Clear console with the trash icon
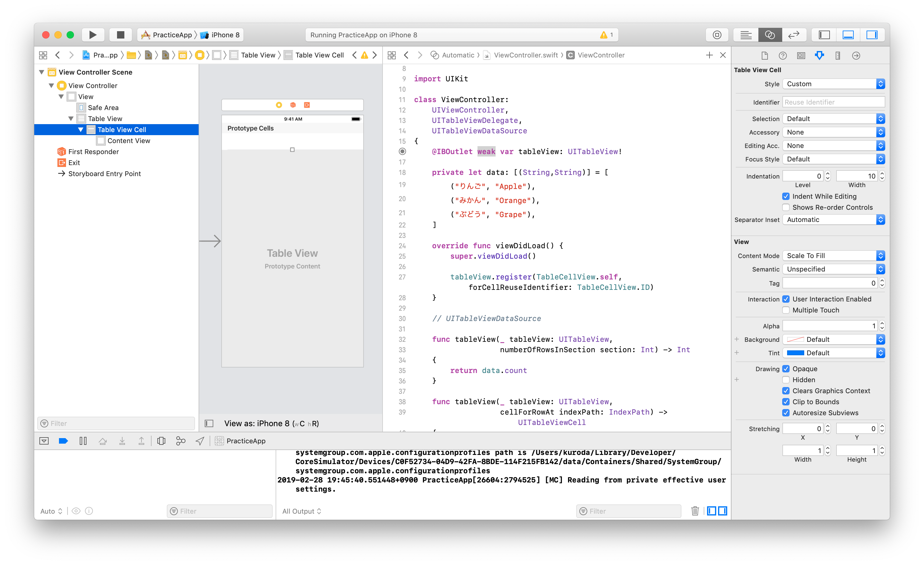The image size is (924, 565). click(695, 511)
